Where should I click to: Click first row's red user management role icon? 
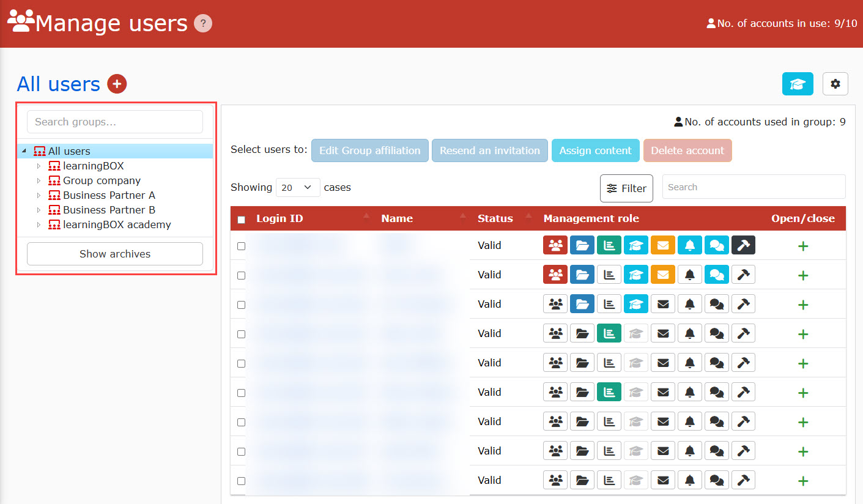coord(555,245)
